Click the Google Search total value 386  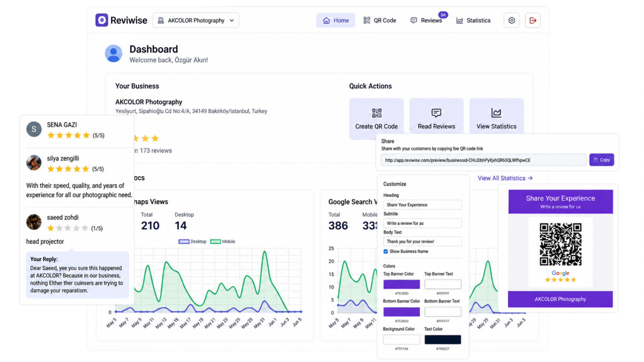tap(338, 225)
